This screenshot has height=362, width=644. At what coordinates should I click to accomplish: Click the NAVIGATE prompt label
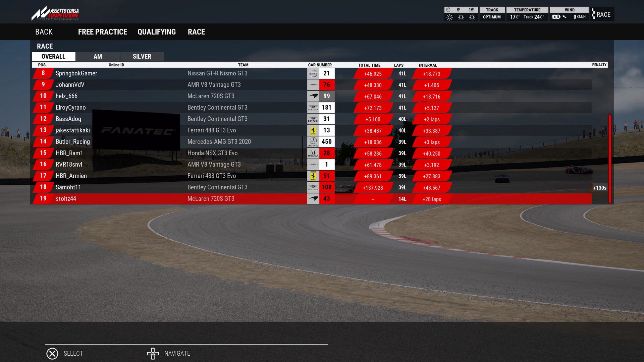177,354
